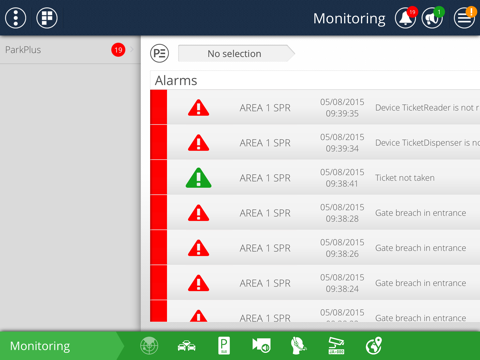Click timestamp 05/08/2015 09:38:41
The width and height of the screenshot is (480, 360).
tap(342, 178)
